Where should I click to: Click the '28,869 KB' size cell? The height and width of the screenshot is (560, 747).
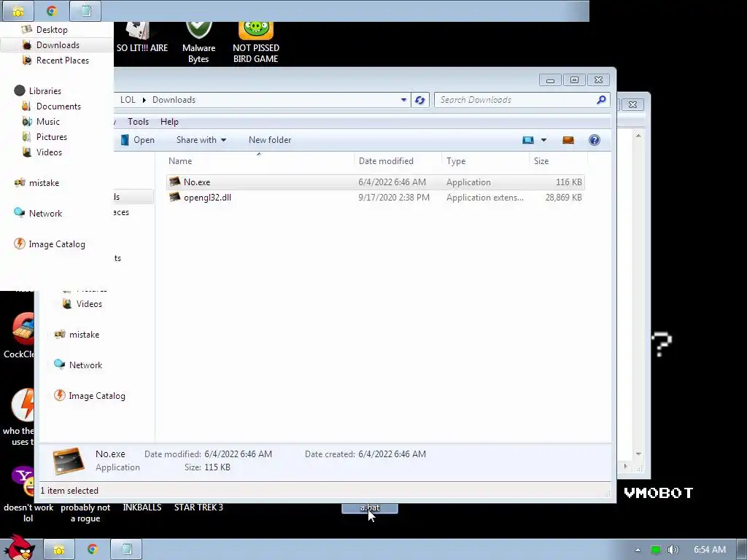[563, 198]
